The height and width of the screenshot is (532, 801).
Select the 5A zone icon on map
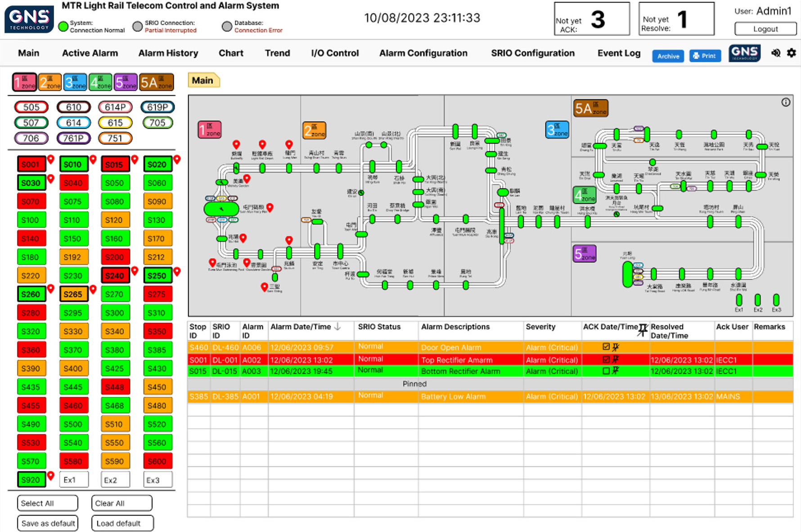click(x=591, y=108)
